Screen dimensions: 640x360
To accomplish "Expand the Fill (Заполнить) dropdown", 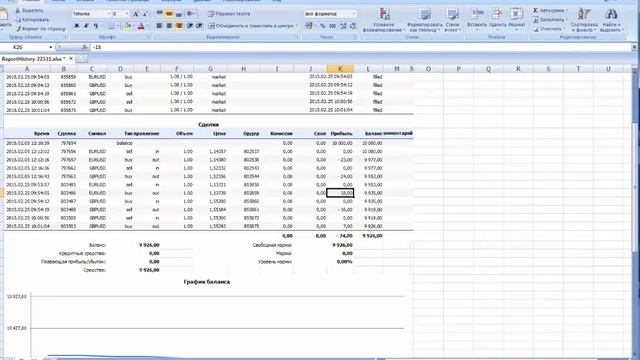I will pyautogui.click(x=567, y=20).
